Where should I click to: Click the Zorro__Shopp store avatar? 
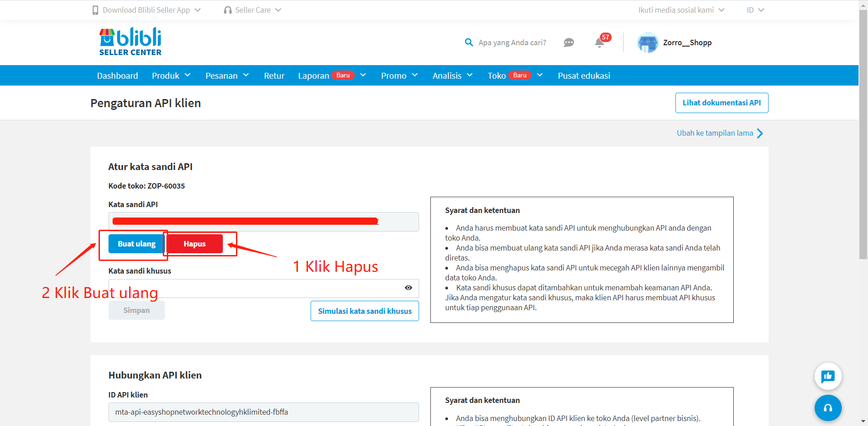point(648,43)
